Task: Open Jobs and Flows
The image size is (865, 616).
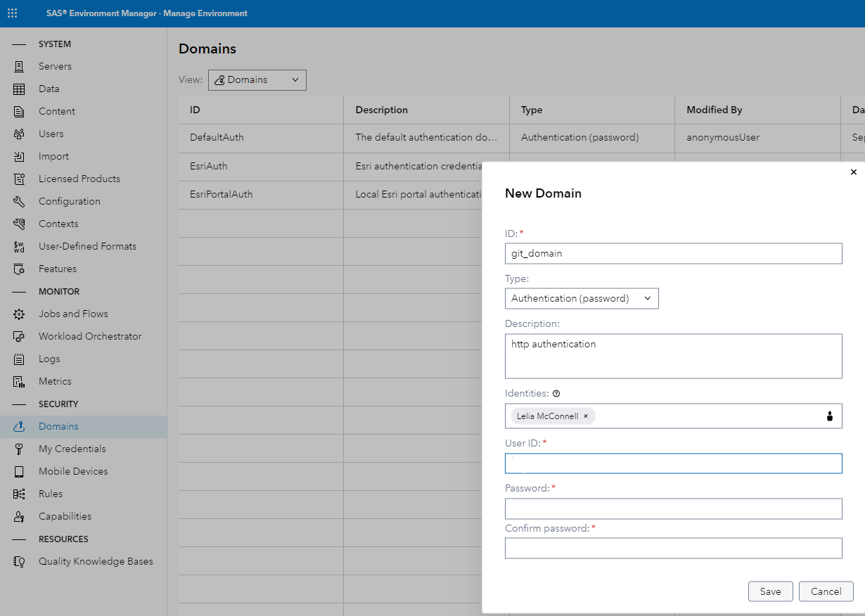Action: [x=73, y=314]
